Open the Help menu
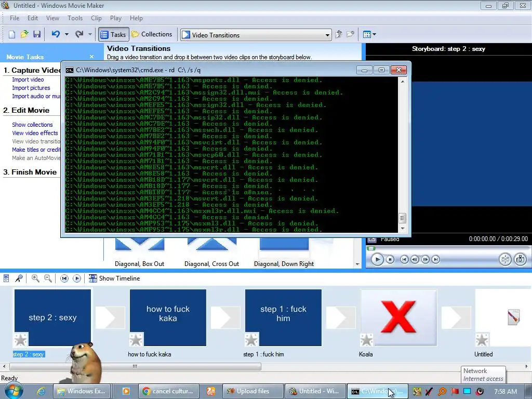The height and width of the screenshot is (399, 532). 136,18
